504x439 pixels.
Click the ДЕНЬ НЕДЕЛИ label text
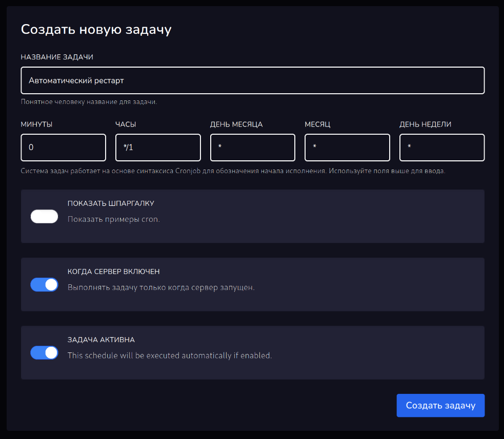tap(425, 124)
